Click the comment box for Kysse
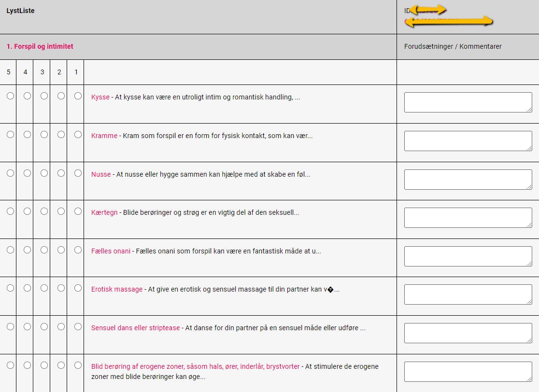Image resolution: width=539 pixels, height=392 pixels. point(468,102)
